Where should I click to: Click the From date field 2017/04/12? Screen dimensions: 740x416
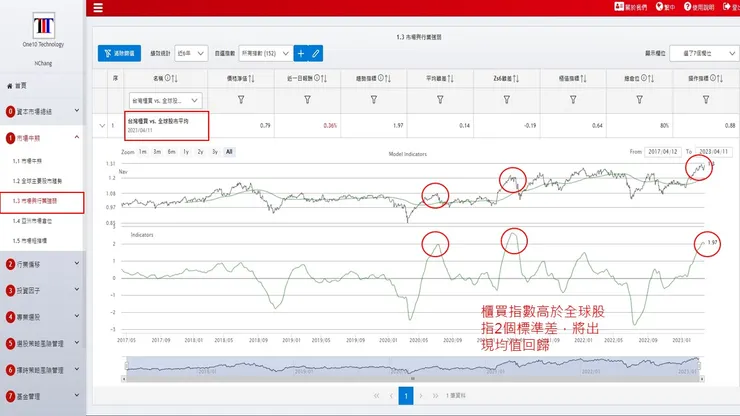663,152
